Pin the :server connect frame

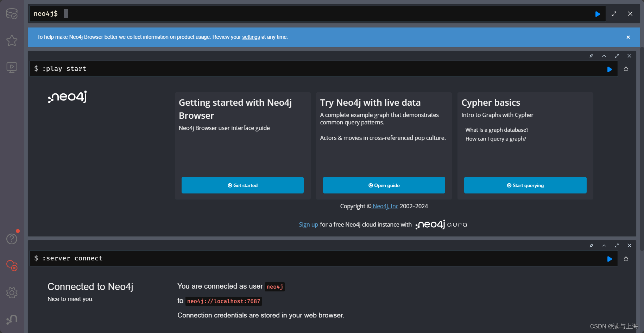[x=592, y=246]
